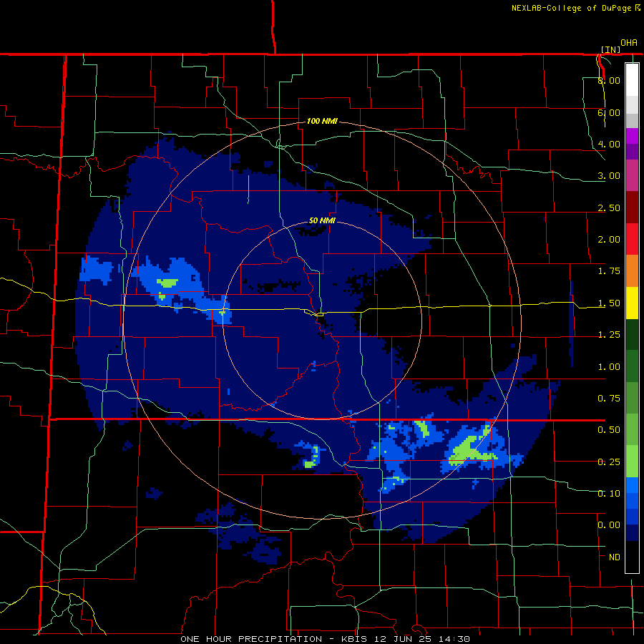The image size is (644, 644).
Task: Click the 0.25 legend value
Action: pos(609,462)
